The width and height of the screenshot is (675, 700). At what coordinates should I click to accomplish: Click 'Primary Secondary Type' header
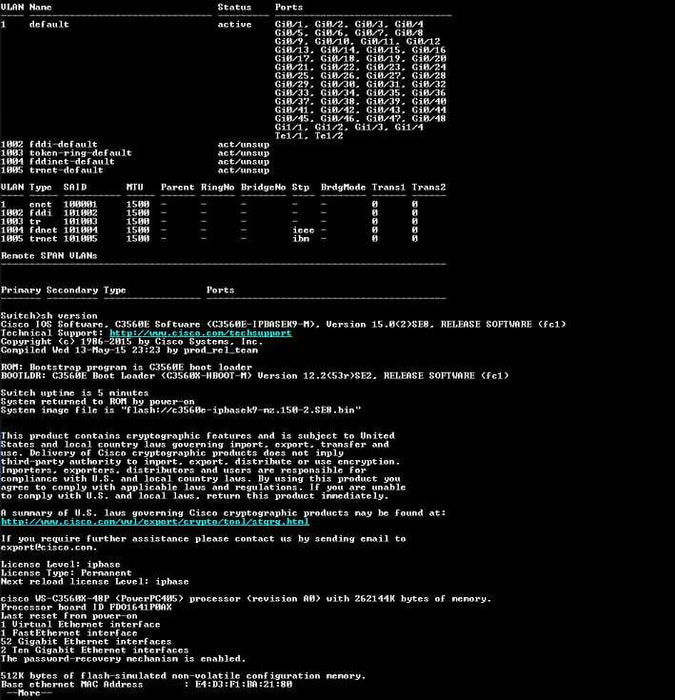click(63, 290)
